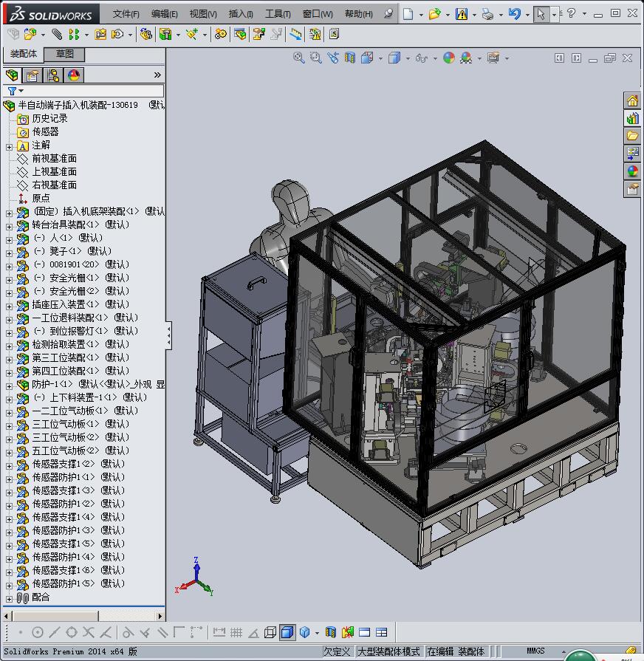Switch to the 草图 tab
The image size is (644, 661).
(64, 54)
